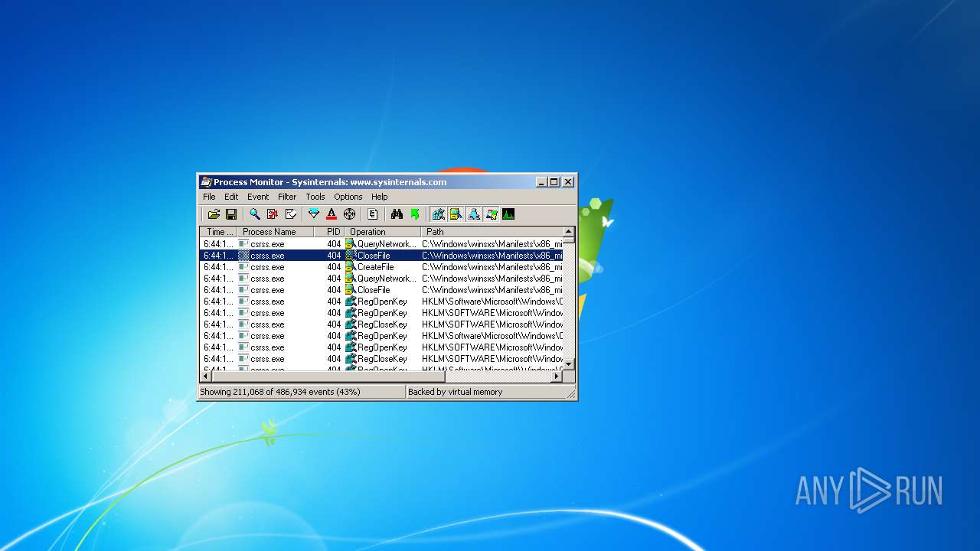Click the horizontal scrollbar right arrow
The width and height of the screenshot is (980, 551).
(x=557, y=377)
